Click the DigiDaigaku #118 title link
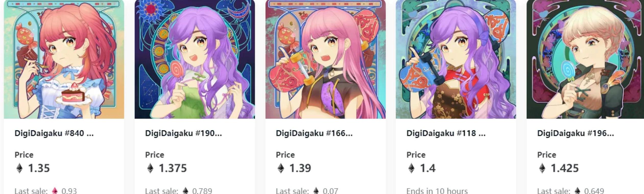Viewport: 644px width, 194px height. (x=446, y=133)
